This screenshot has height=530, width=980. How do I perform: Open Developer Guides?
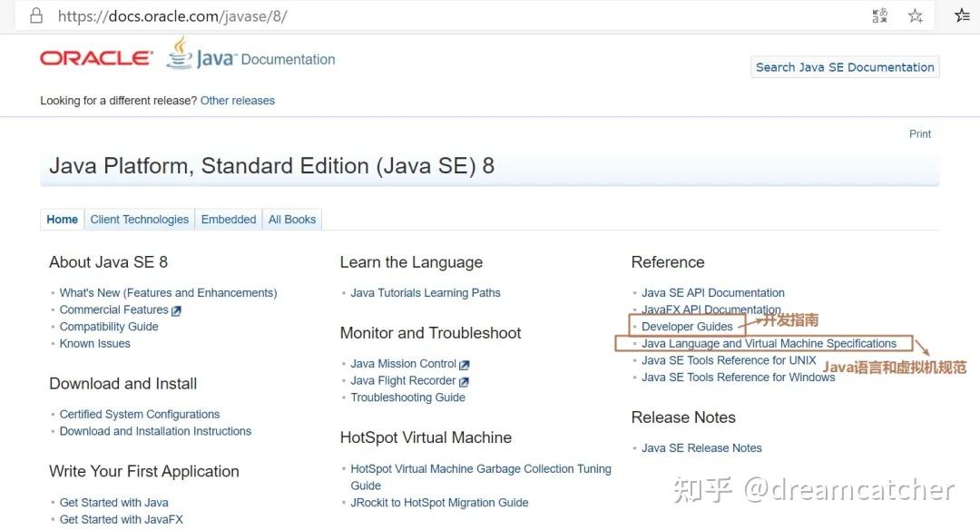pos(687,326)
